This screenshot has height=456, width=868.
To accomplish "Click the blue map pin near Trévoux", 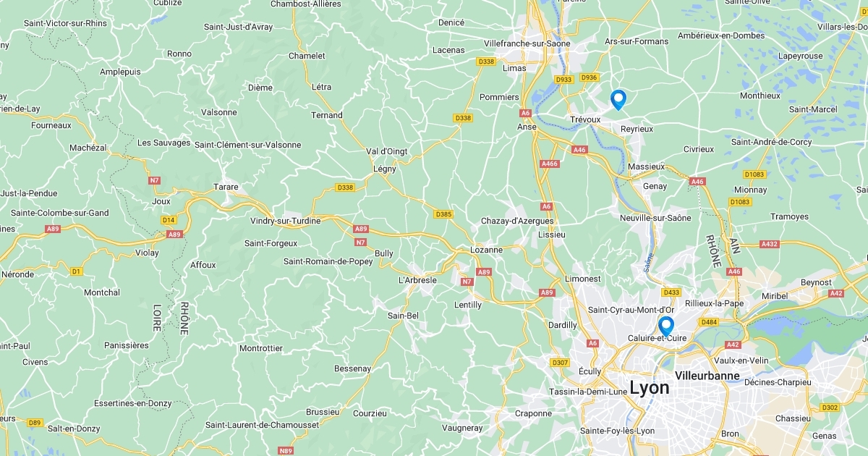I will [x=618, y=99].
